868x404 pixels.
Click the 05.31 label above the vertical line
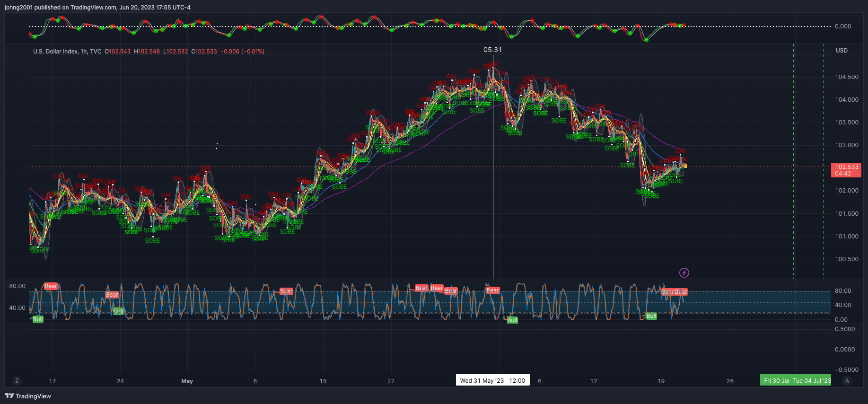pos(492,50)
